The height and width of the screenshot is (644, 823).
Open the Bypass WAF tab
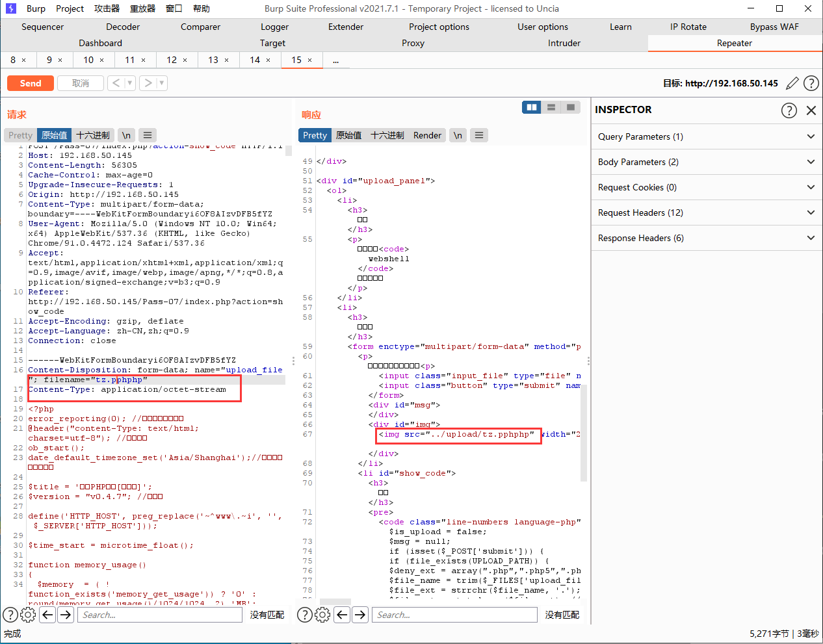coord(774,27)
